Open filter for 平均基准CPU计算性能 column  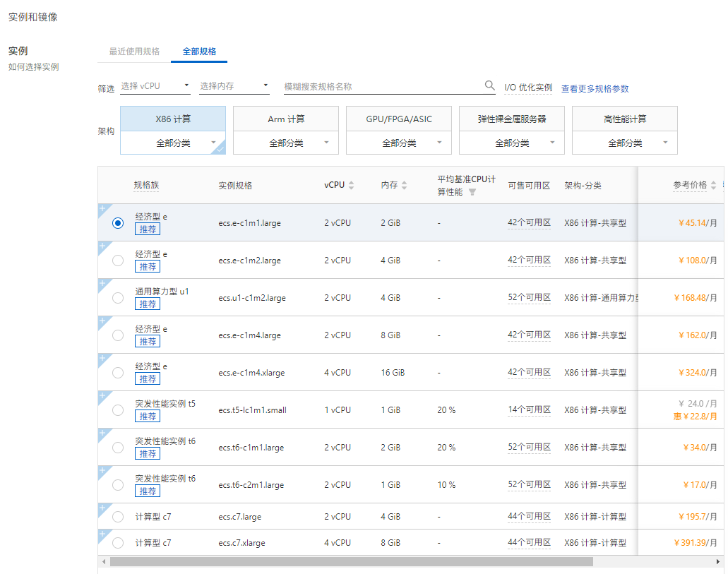(472, 192)
